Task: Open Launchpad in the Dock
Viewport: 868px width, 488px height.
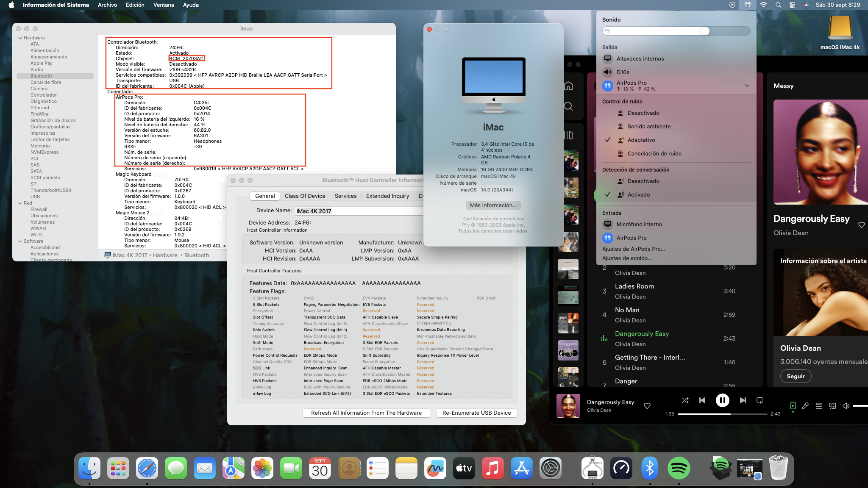Action: 118,468
